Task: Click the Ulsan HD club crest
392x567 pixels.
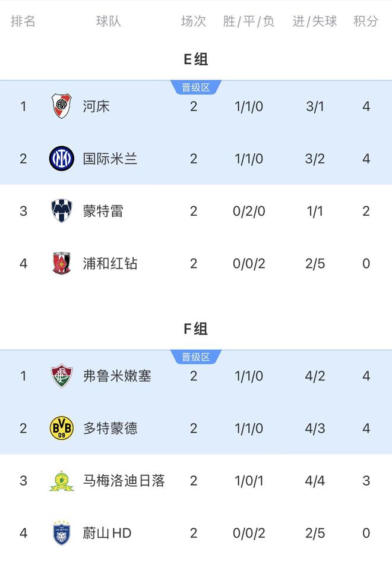Action: [62, 533]
